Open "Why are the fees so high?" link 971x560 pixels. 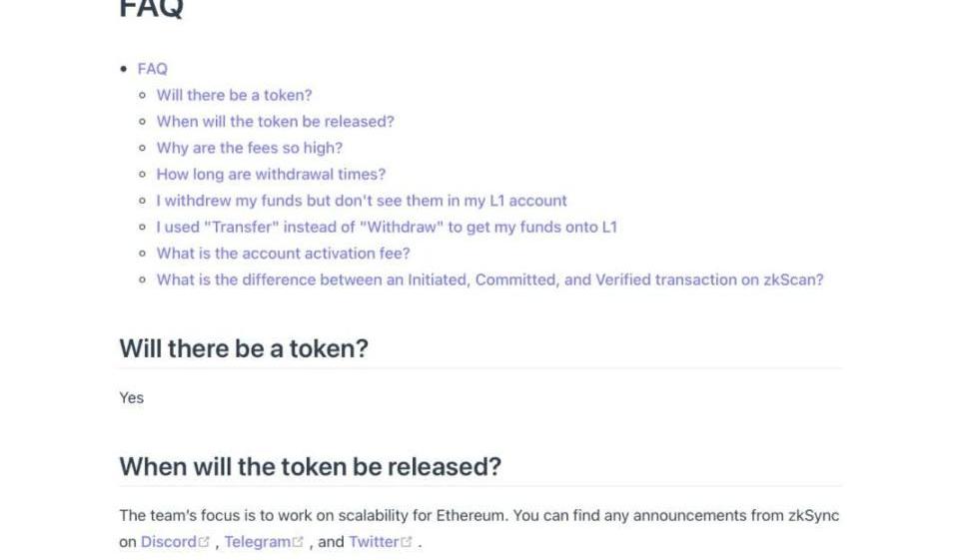pos(249,148)
